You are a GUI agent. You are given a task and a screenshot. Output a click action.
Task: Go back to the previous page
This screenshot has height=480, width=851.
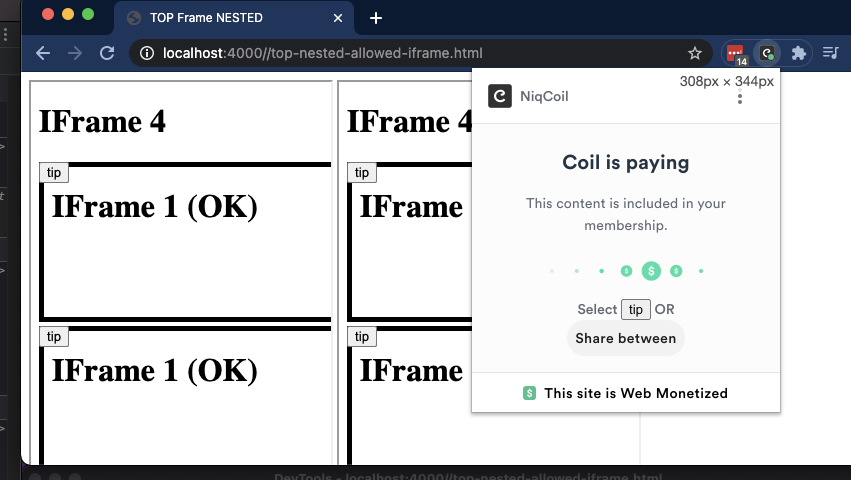point(43,53)
